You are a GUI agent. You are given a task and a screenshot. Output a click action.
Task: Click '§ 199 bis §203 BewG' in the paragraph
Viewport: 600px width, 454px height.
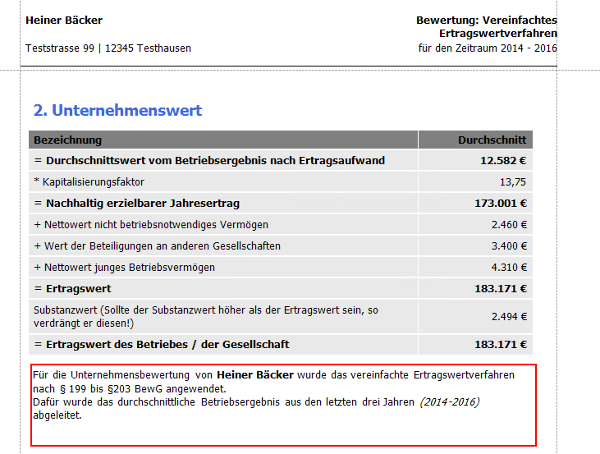[x=111, y=389]
